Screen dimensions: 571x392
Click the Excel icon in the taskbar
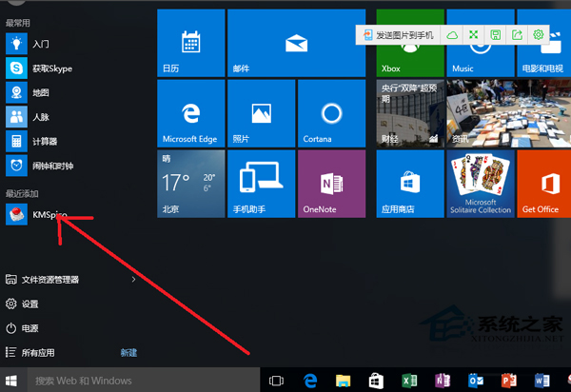409,381
